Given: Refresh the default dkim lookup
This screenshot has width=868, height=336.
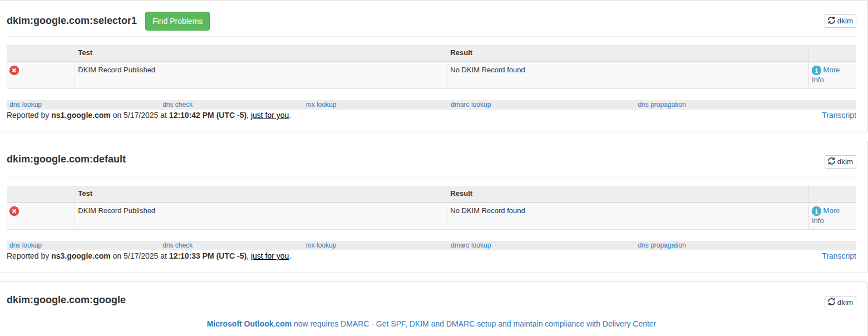Looking at the screenshot, I should pos(840,161).
